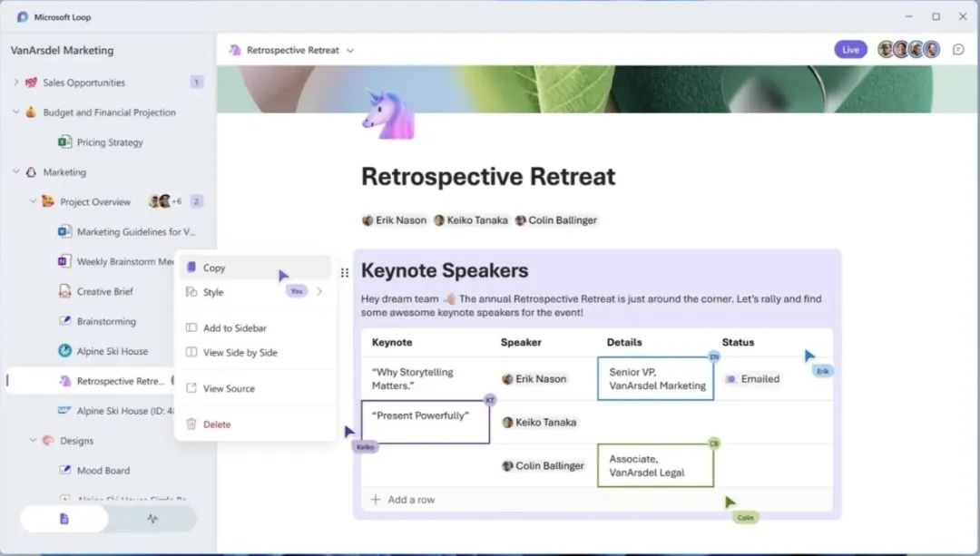This screenshot has height=556, width=980.
Task: Click Colin Ballinger mention under title
Action: [x=556, y=219]
